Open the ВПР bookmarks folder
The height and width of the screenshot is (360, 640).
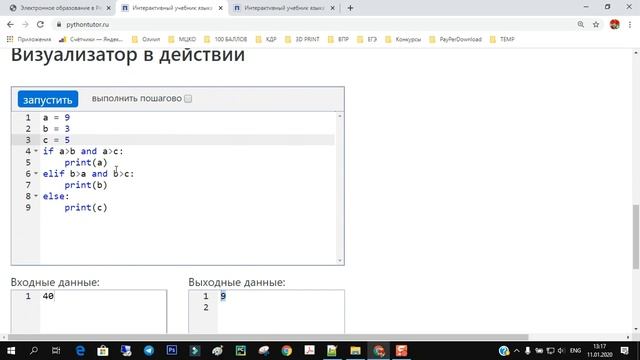[338, 39]
